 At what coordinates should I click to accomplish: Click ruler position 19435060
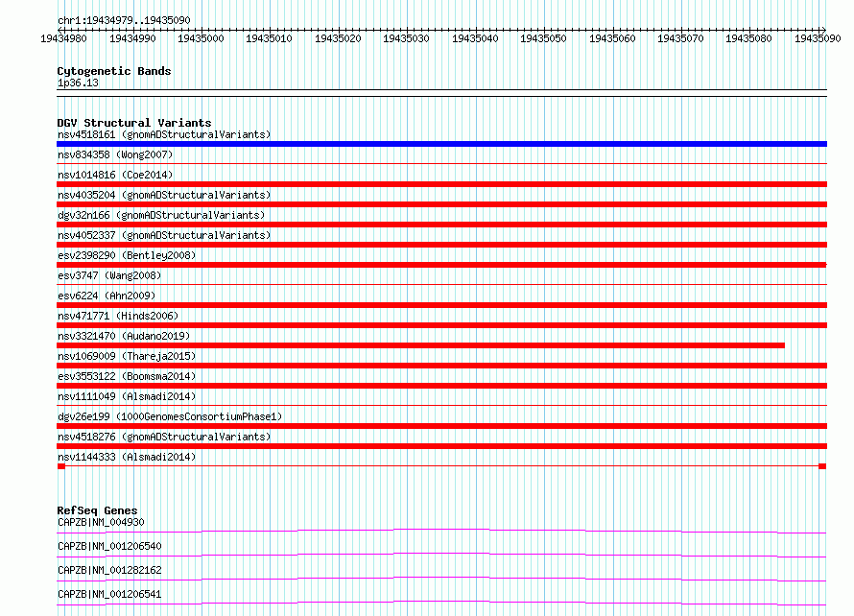coord(612,38)
